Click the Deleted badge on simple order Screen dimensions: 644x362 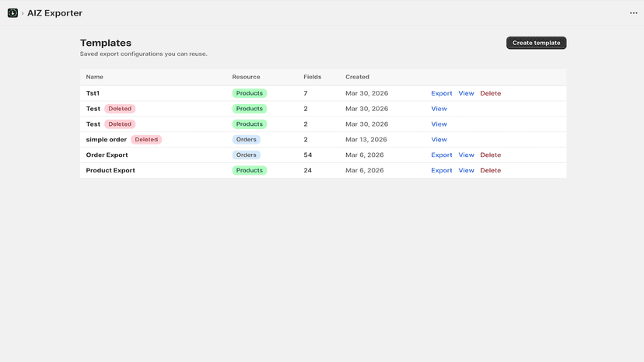pyautogui.click(x=146, y=140)
